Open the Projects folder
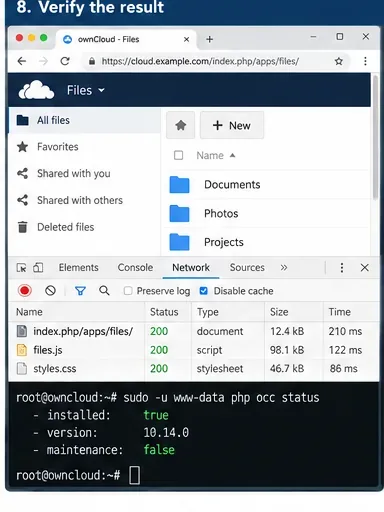Screen dimensions: 384x512 point(224,242)
